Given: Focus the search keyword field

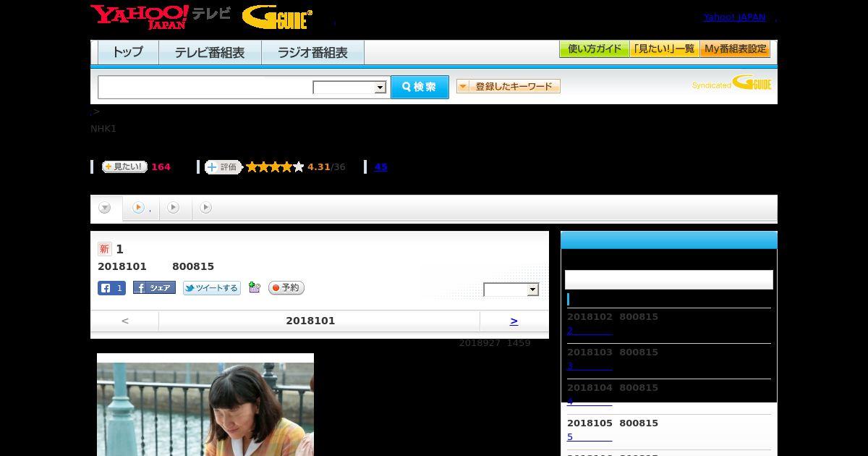Looking at the screenshot, I should click(x=205, y=87).
